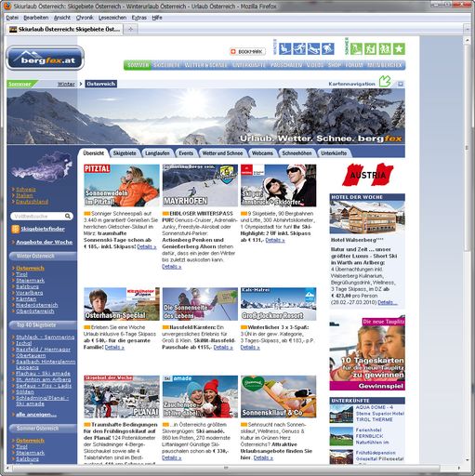Click the new-tab plus button
The height and width of the screenshot is (476, 475).
pos(130,29)
